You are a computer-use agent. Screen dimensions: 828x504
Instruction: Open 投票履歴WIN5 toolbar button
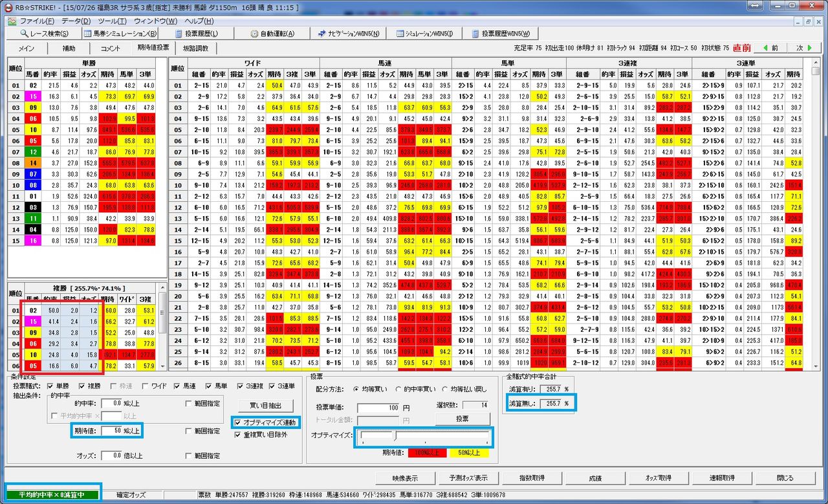(501, 34)
